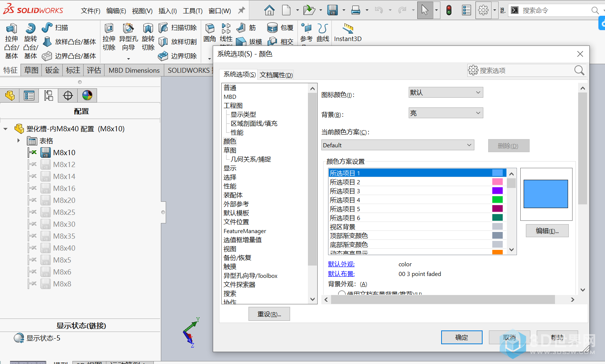Click the 编辑(E)... color button

547,231
